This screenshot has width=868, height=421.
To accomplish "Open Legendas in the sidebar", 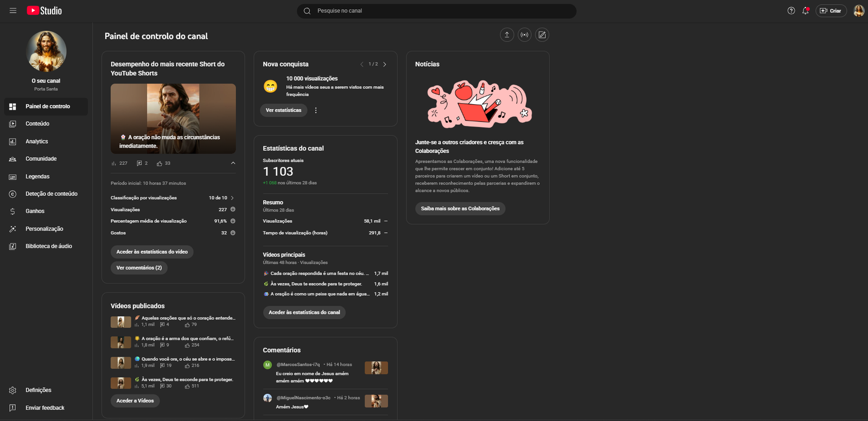I will coord(46,176).
